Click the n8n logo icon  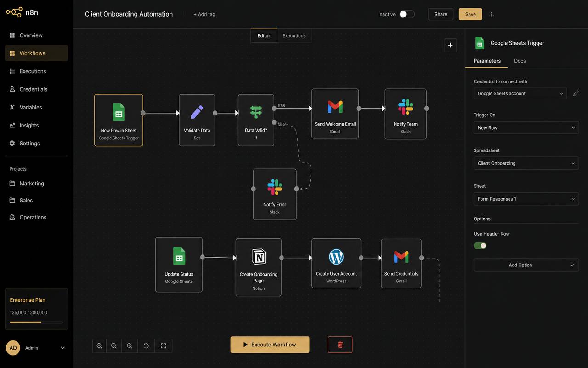(x=14, y=12)
